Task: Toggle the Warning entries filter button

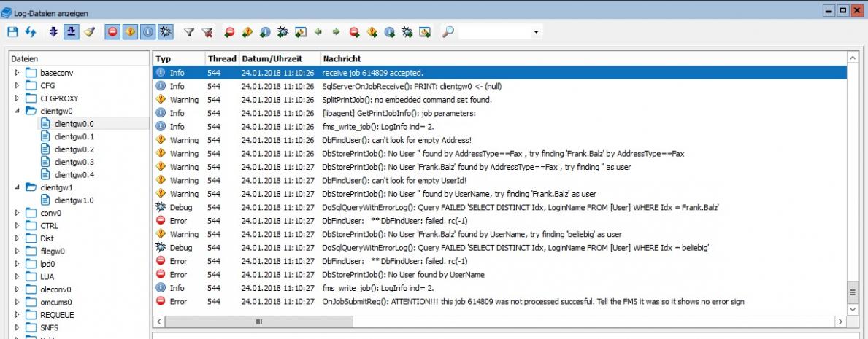Action: [130, 32]
